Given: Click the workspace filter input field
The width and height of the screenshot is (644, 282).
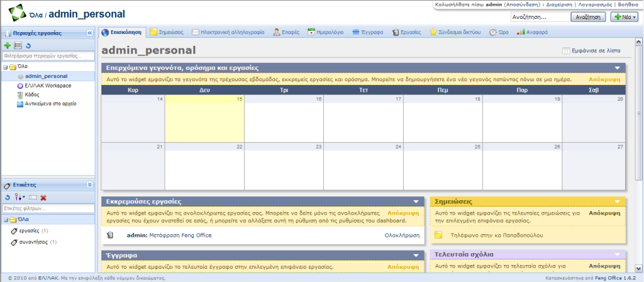Looking at the screenshot, I should (x=47, y=56).
